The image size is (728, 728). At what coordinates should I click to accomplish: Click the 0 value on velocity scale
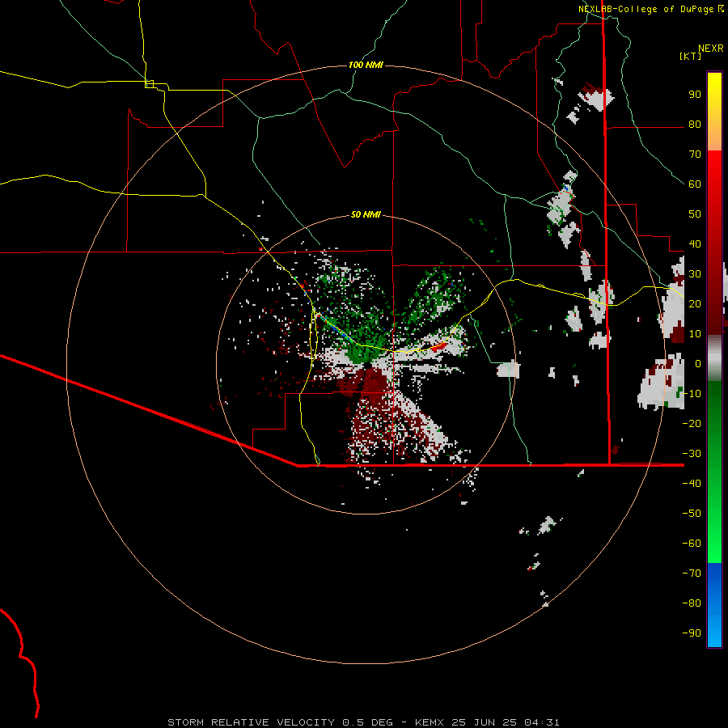click(698, 363)
